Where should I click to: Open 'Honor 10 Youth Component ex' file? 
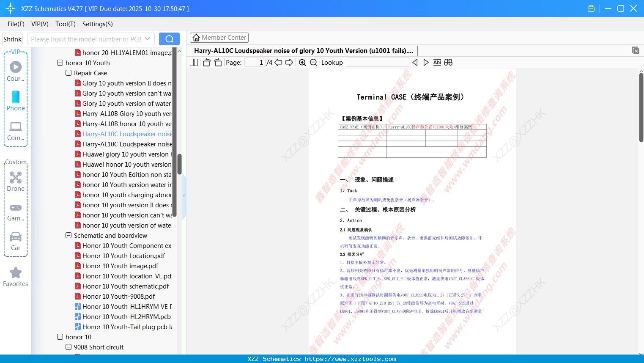click(x=123, y=246)
